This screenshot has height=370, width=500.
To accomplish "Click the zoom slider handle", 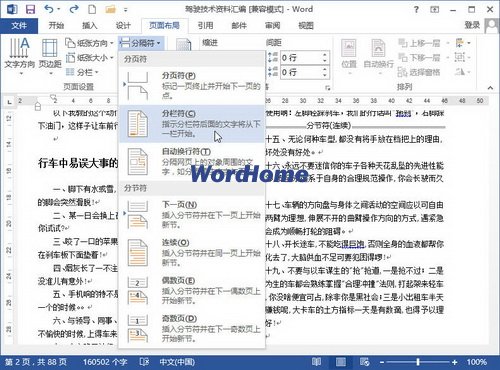I will click(x=417, y=362).
